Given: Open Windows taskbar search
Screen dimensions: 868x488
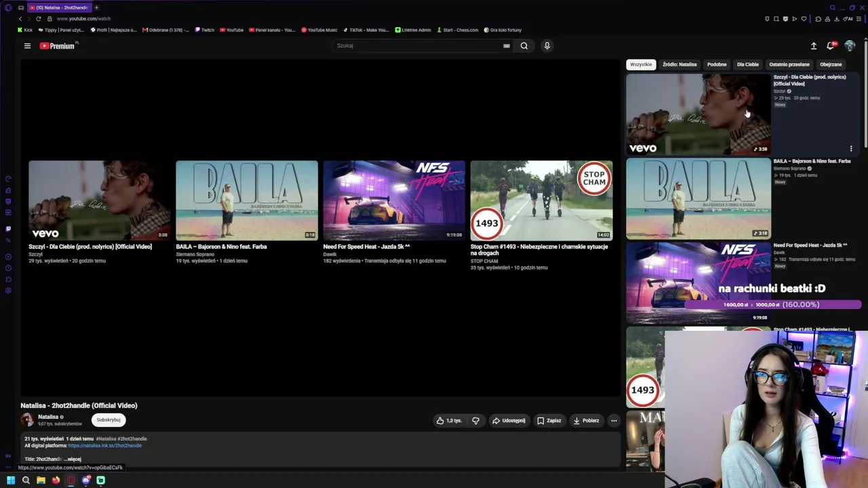Looking at the screenshot, I should pyautogui.click(x=26, y=481).
